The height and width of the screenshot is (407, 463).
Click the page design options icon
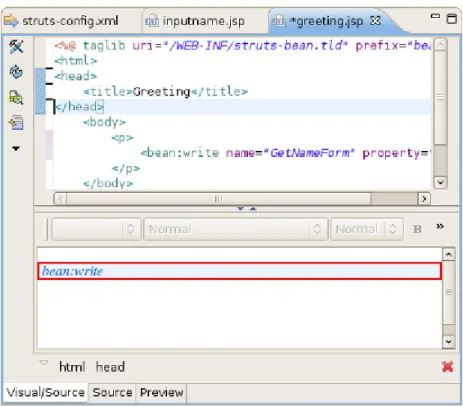click(x=16, y=98)
